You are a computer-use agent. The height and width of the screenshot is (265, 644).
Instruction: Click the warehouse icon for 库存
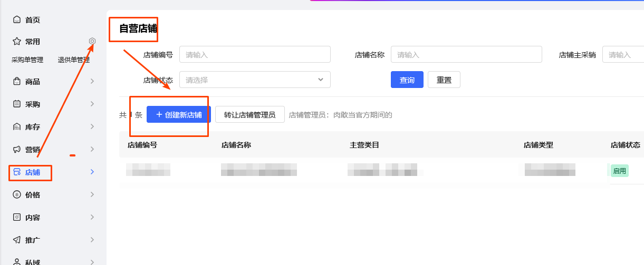(x=17, y=127)
